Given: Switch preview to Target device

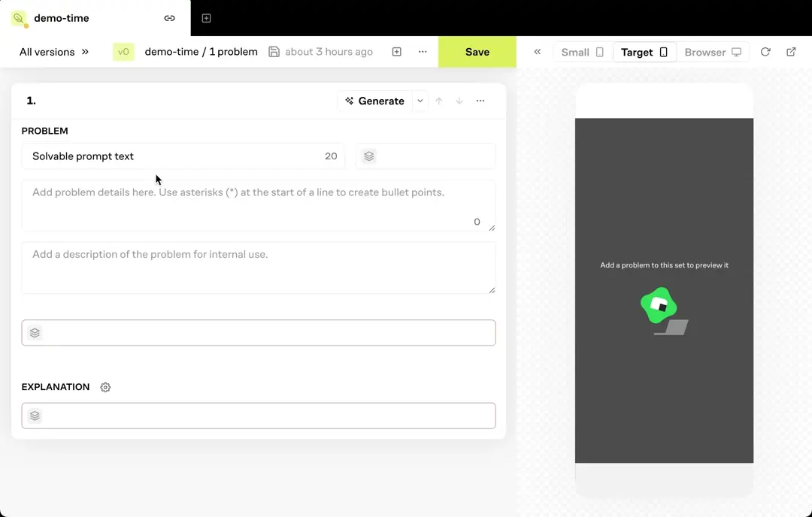Looking at the screenshot, I should click(644, 53).
